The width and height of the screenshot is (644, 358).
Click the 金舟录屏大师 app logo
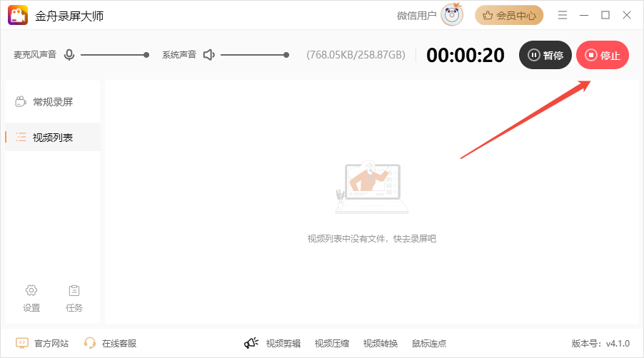18,15
